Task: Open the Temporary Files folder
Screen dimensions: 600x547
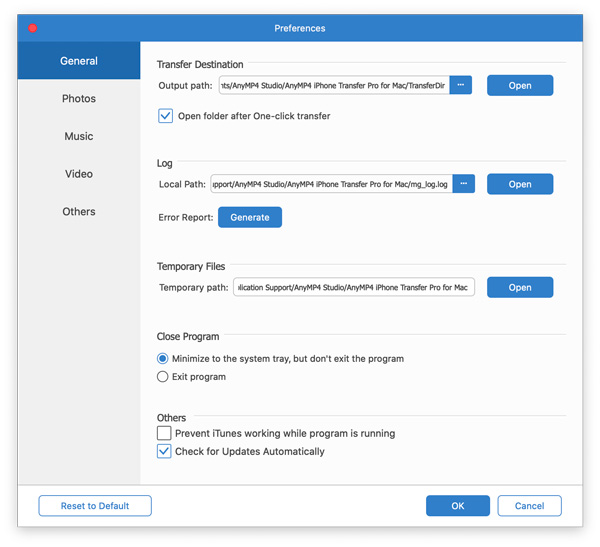Action: click(x=520, y=288)
